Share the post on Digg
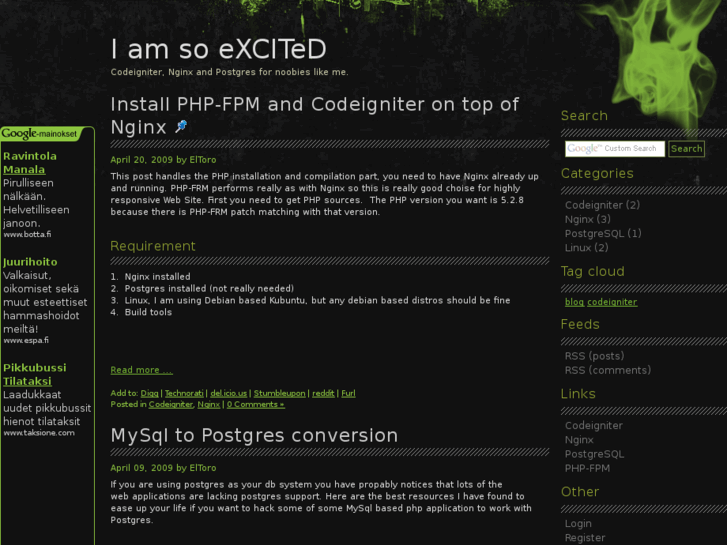Screen dimensions: 727x545 (x=149, y=393)
